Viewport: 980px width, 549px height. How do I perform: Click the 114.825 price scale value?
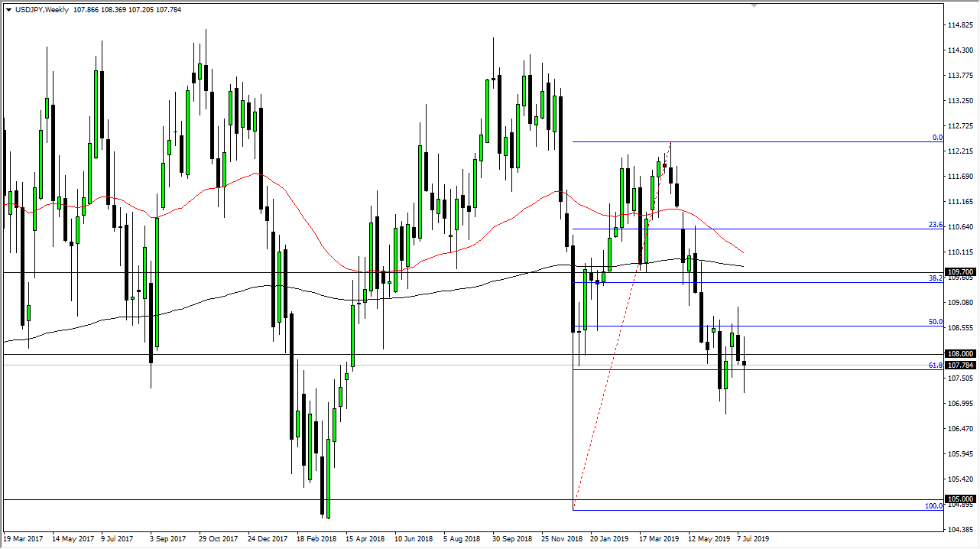962,25
